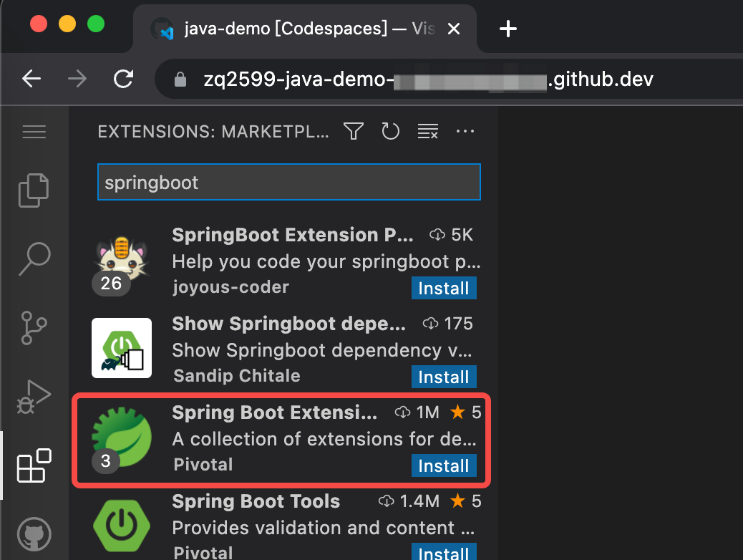The width and height of the screenshot is (743, 560).
Task: Install Spring Boot Extension Pack by Pivotal
Action: pos(444,465)
